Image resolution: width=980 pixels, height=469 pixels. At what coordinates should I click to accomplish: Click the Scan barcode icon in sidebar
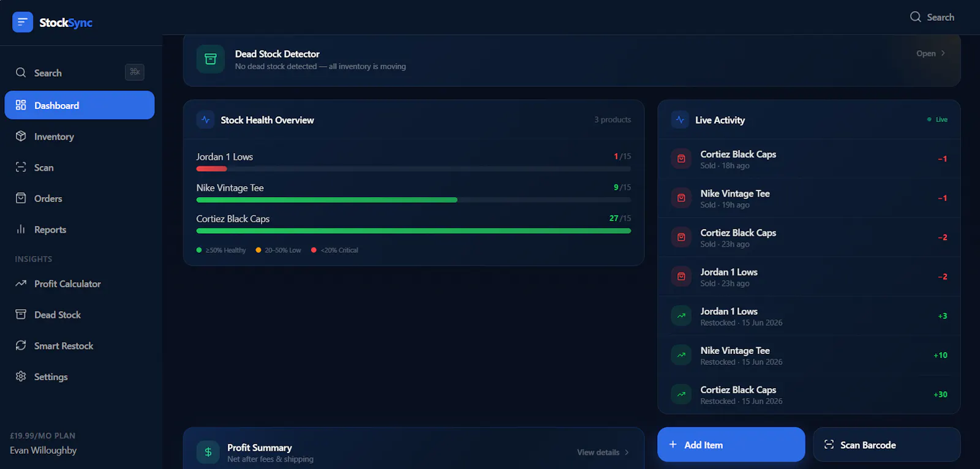click(21, 167)
